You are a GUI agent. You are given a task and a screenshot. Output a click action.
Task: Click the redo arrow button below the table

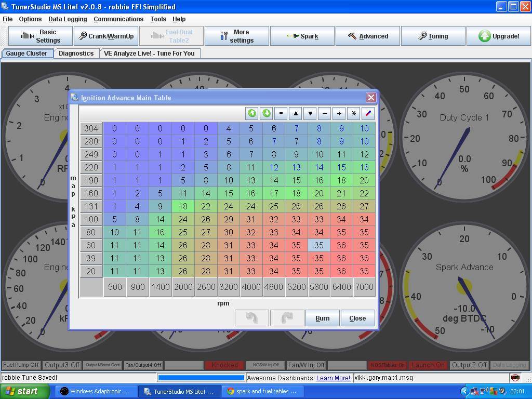tap(287, 318)
